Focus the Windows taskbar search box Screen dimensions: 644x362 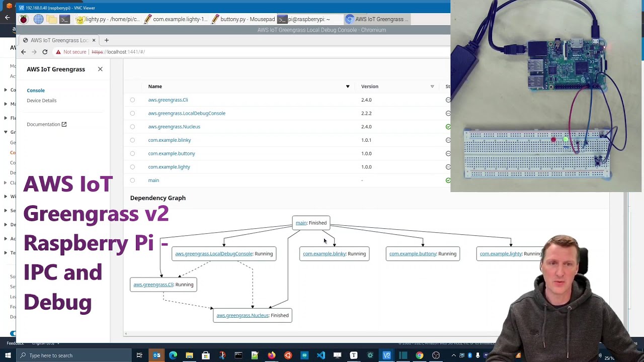click(x=73, y=355)
